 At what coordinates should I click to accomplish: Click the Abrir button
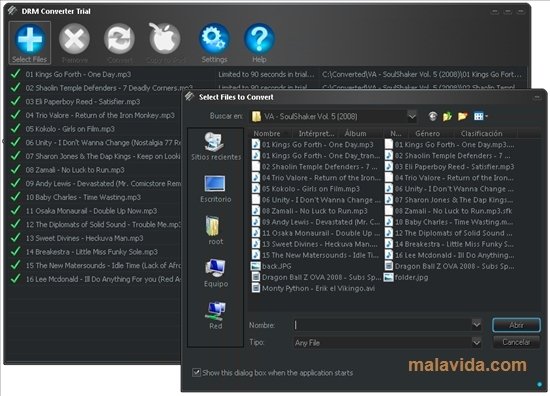[516, 325]
